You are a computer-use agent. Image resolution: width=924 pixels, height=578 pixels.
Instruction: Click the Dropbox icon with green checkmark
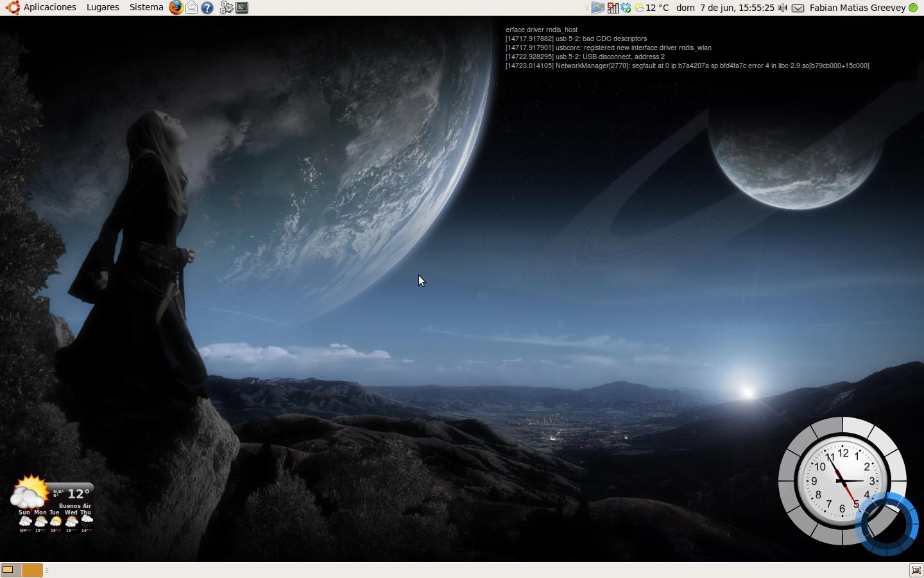click(x=626, y=8)
